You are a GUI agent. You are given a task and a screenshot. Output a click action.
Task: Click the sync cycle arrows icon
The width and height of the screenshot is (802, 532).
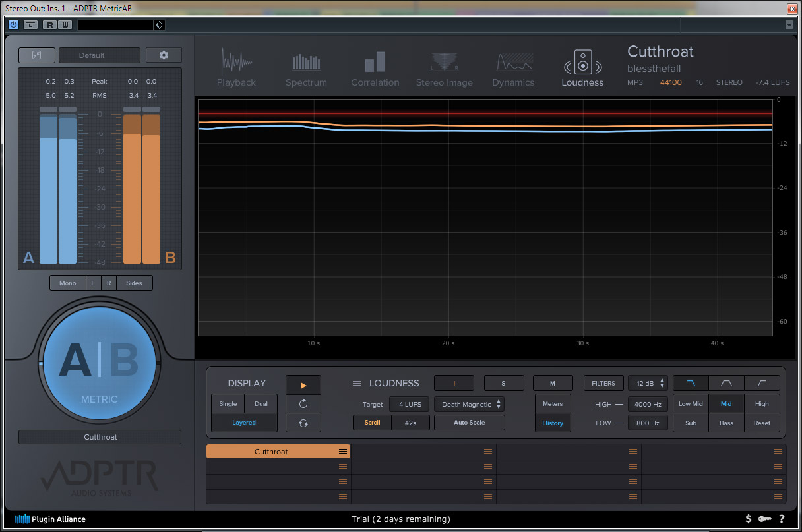tap(303, 423)
